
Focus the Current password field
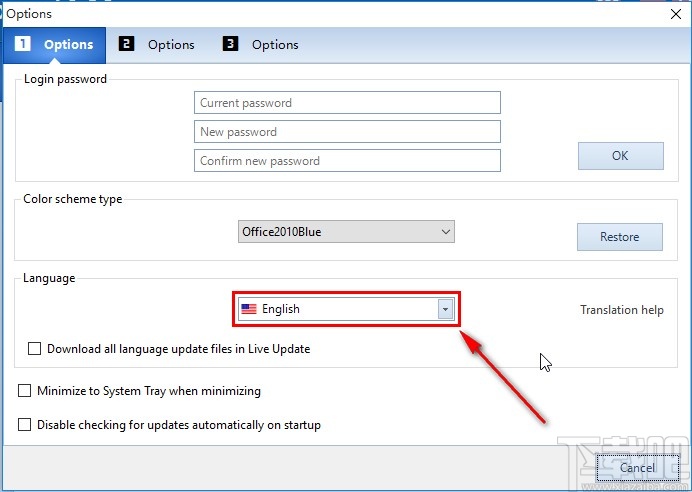[x=347, y=103]
